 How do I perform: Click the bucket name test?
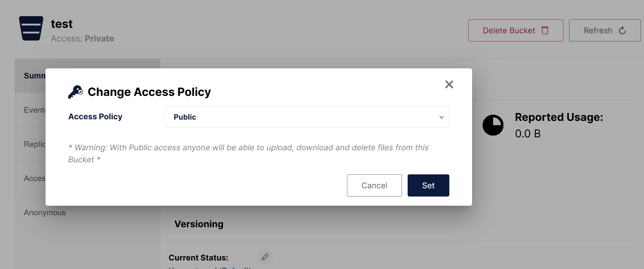coord(62,24)
